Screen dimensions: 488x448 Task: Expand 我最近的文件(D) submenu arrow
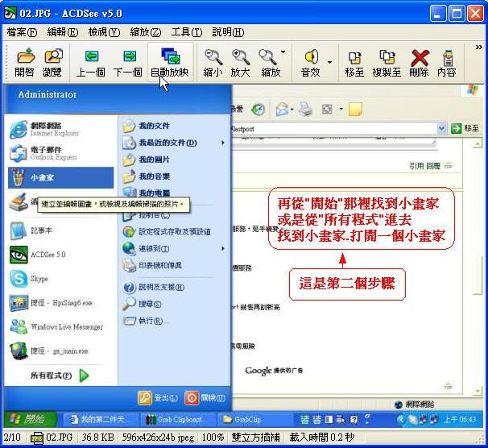[223, 143]
